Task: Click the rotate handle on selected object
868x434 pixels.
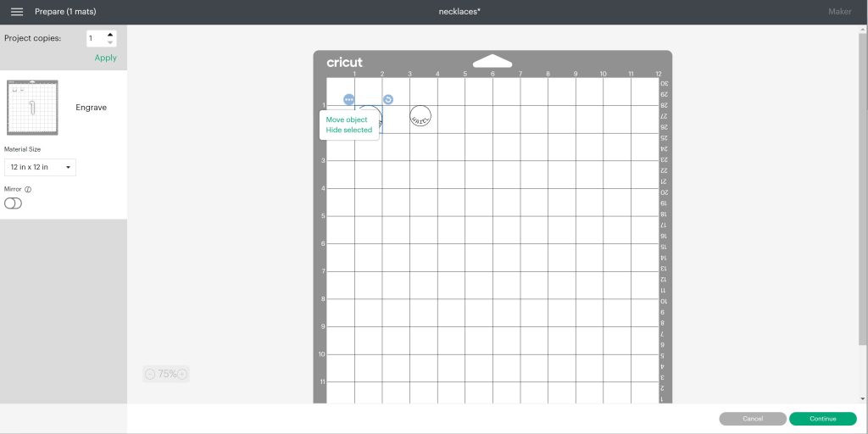Action: [388, 100]
